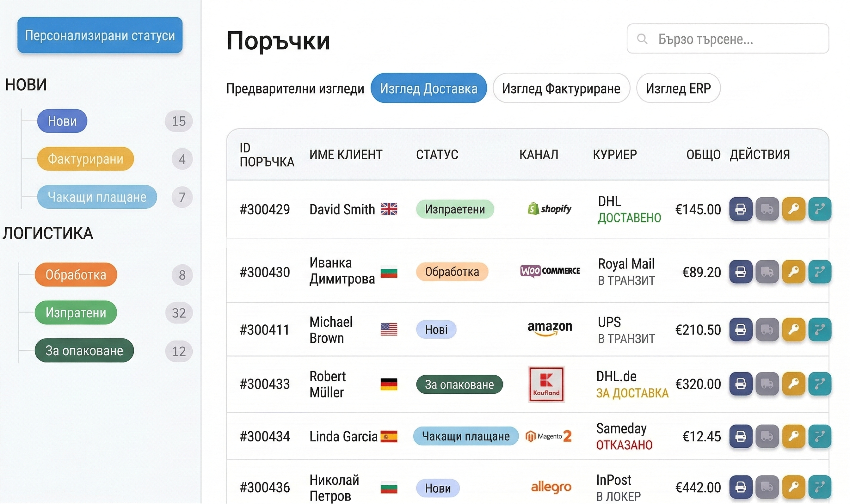Click the allegro channel logo on order #300436
850x504 pixels.
pyautogui.click(x=551, y=487)
